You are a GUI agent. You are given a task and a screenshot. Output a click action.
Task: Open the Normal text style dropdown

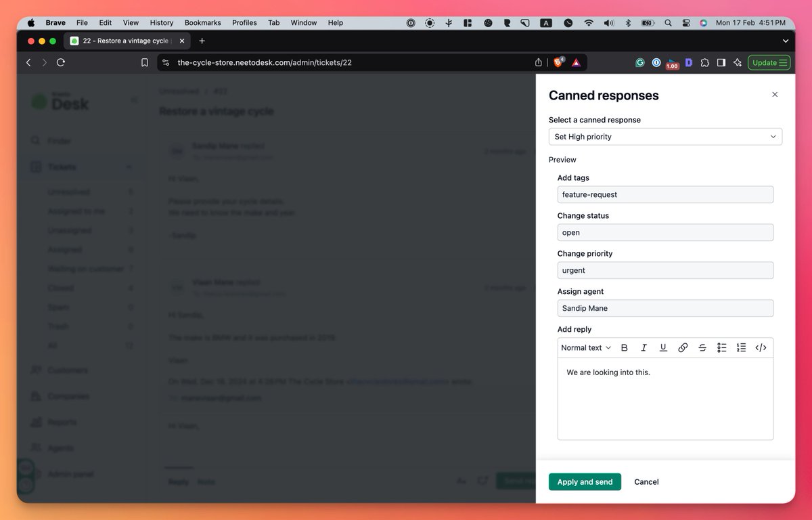[586, 347]
